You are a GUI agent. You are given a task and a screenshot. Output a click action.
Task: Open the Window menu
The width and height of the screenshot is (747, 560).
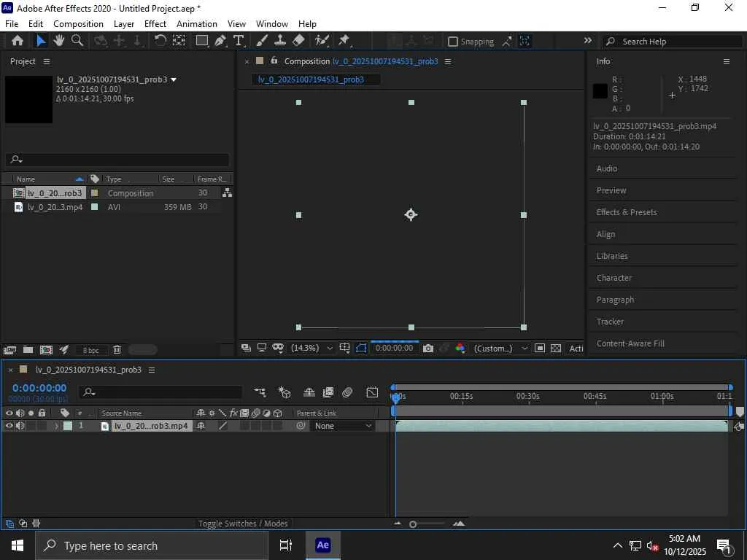click(x=272, y=24)
